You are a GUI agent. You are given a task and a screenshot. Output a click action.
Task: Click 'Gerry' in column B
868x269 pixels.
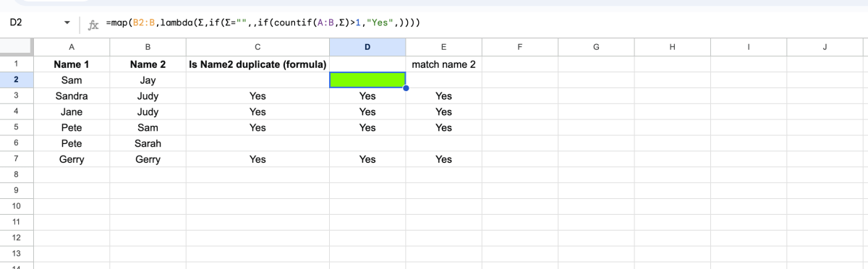148,159
